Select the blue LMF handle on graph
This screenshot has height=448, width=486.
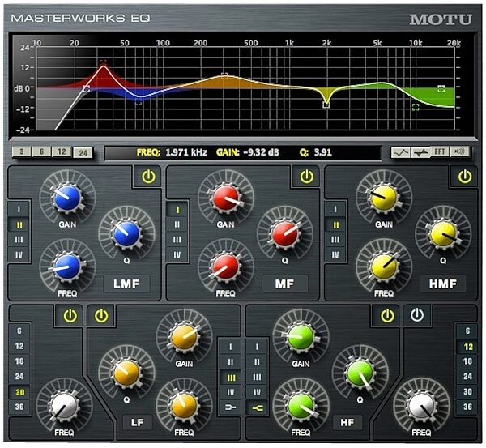pos(139,102)
